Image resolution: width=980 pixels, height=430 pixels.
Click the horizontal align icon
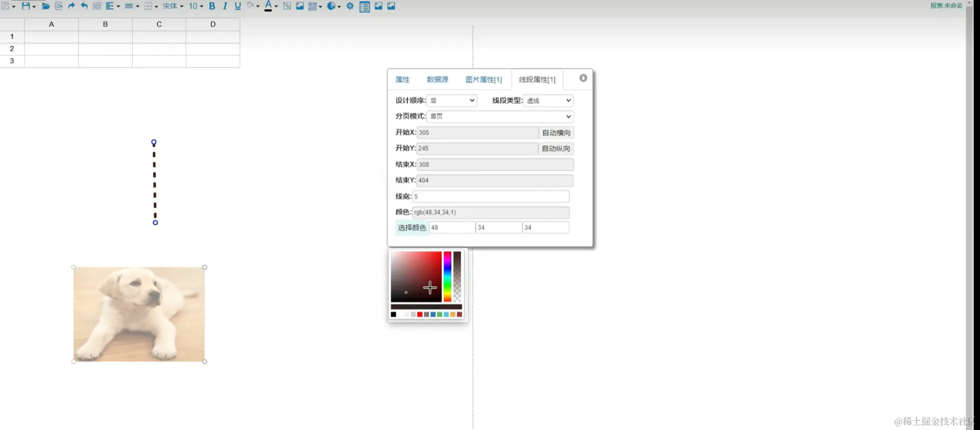pyautogui.click(x=109, y=6)
